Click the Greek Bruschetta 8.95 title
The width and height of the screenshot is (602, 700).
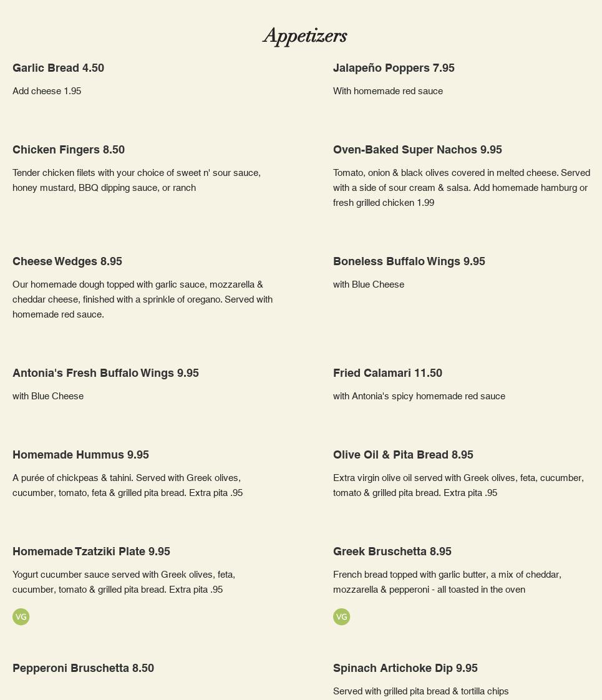[392, 552]
